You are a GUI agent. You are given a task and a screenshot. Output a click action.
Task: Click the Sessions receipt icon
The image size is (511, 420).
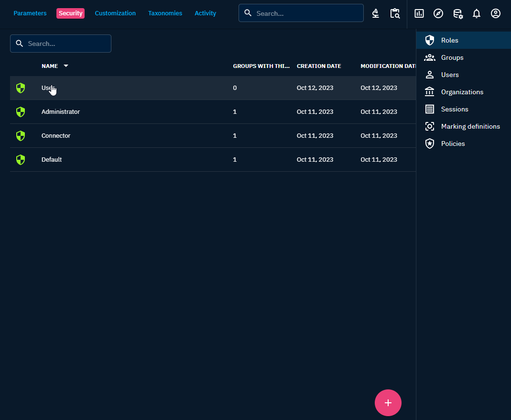coord(430,109)
